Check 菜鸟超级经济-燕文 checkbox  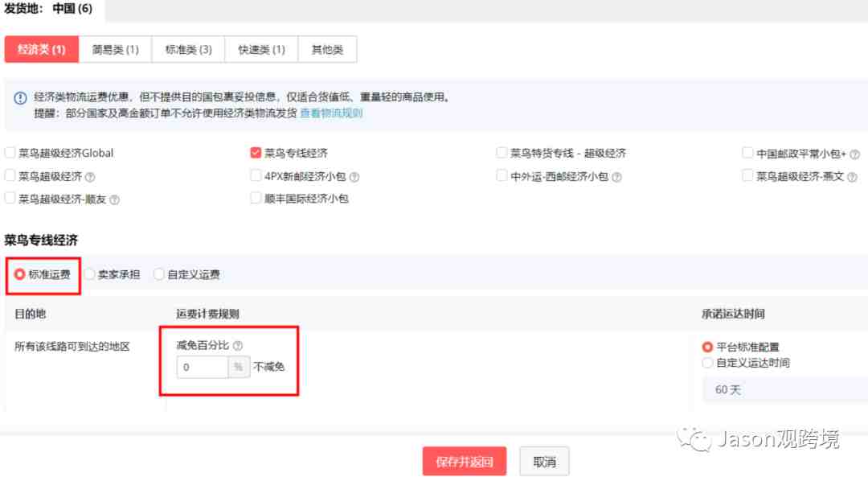tap(747, 175)
